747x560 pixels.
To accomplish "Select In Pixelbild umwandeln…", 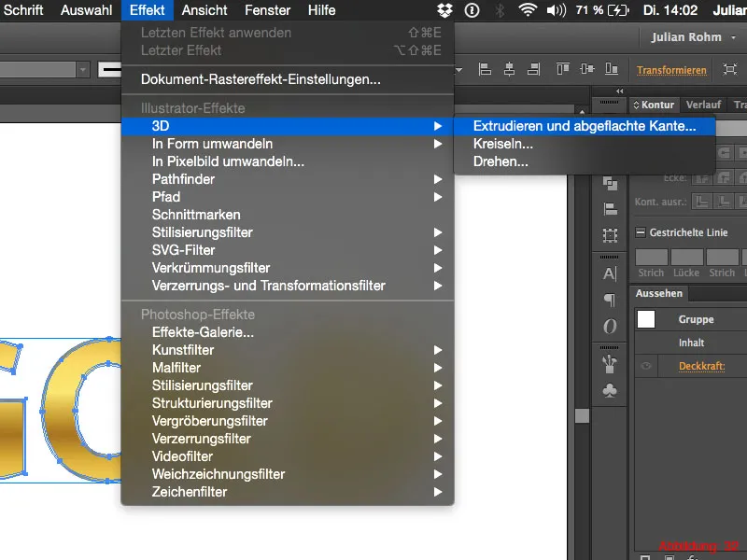I will tap(288, 161).
